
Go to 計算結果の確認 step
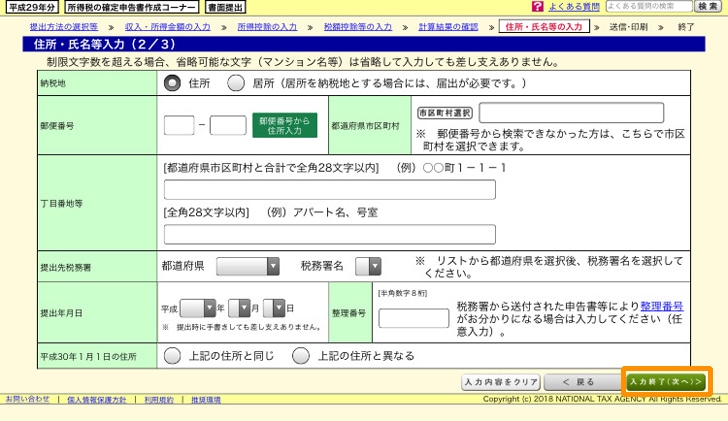click(448, 27)
